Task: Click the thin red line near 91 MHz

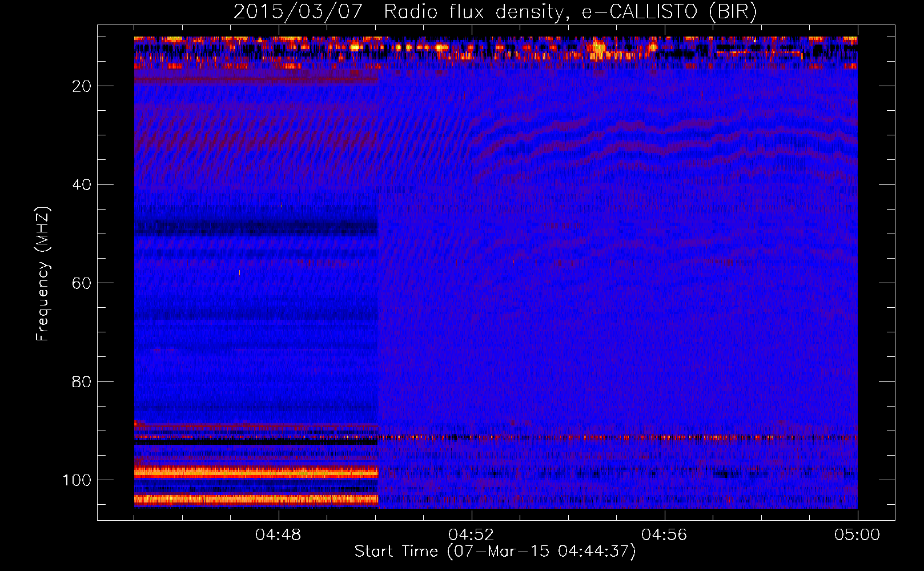Action: tap(496, 437)
